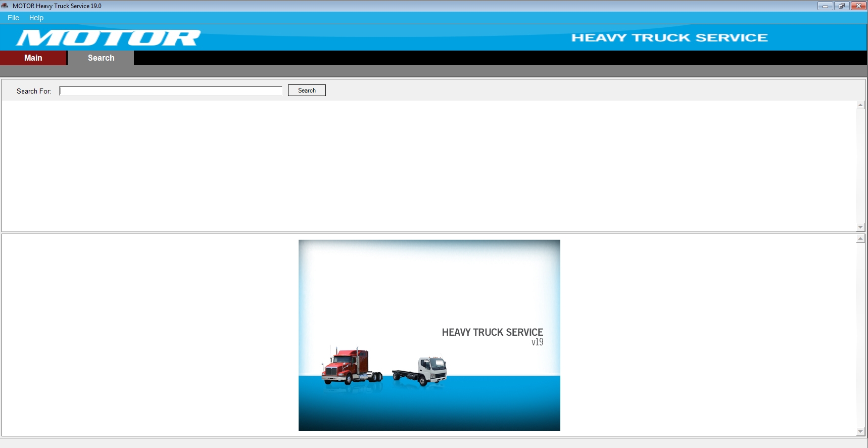Switch to the Main tab

click(33, 58)
